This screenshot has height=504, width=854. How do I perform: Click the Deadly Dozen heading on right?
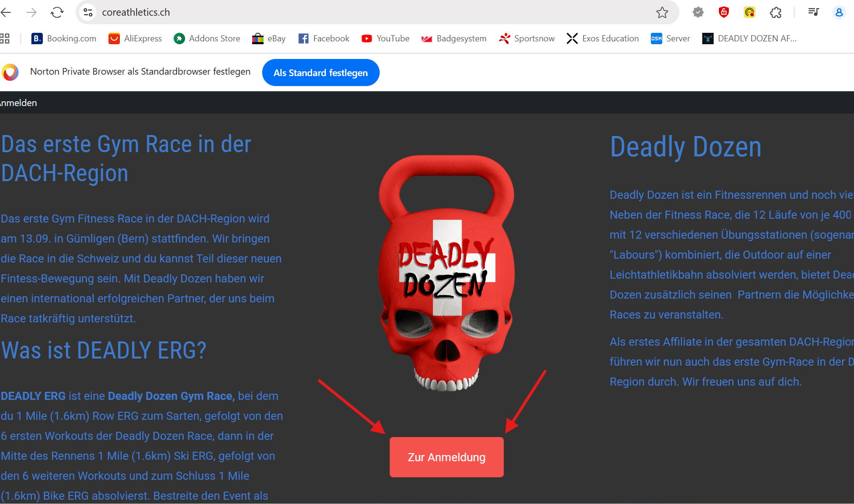[686, 147]
